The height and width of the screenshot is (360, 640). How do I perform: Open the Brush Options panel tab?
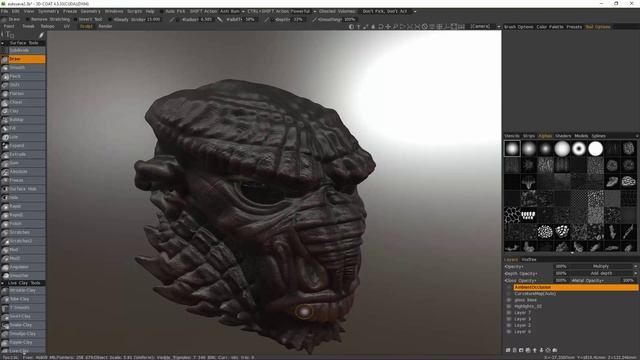(x=518, y=27)
